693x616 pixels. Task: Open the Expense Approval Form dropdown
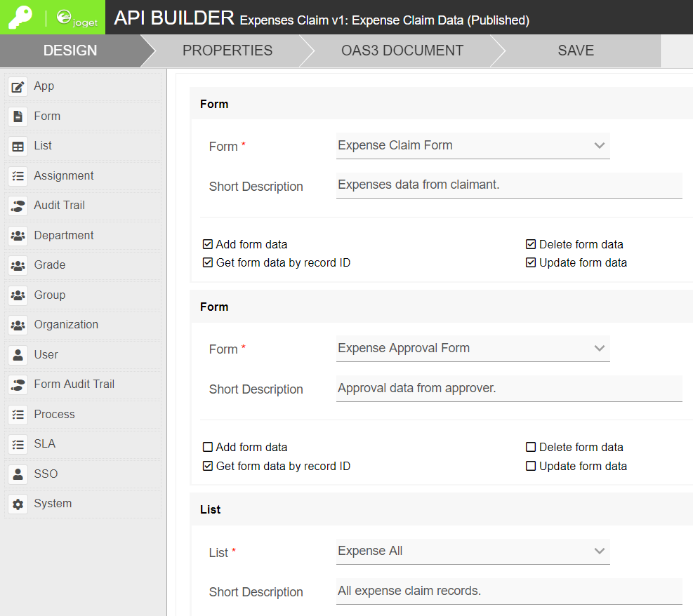click(x=473, y=349)
